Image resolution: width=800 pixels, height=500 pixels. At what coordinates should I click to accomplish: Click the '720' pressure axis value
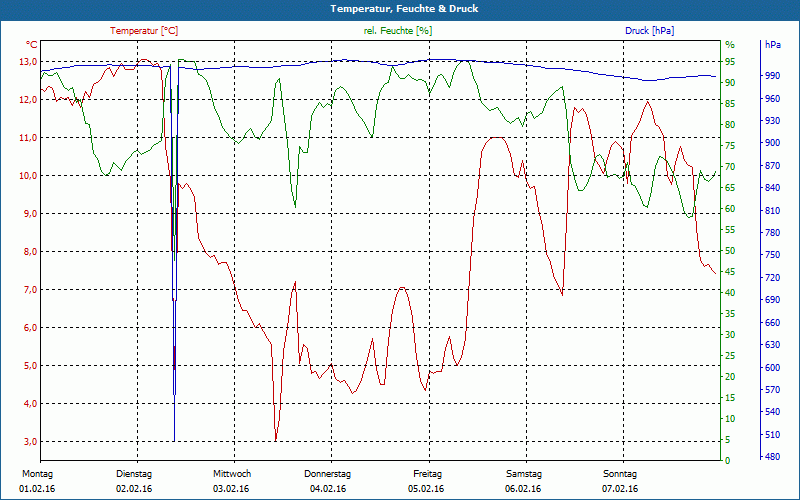tap(772, 278)
